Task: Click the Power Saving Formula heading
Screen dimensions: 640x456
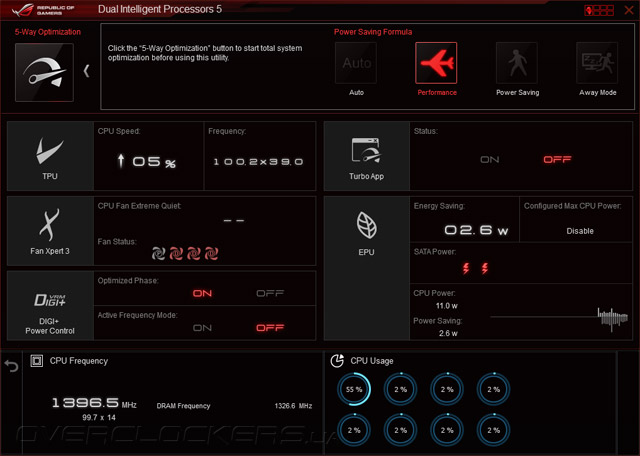Action: [x=373, y=32]
